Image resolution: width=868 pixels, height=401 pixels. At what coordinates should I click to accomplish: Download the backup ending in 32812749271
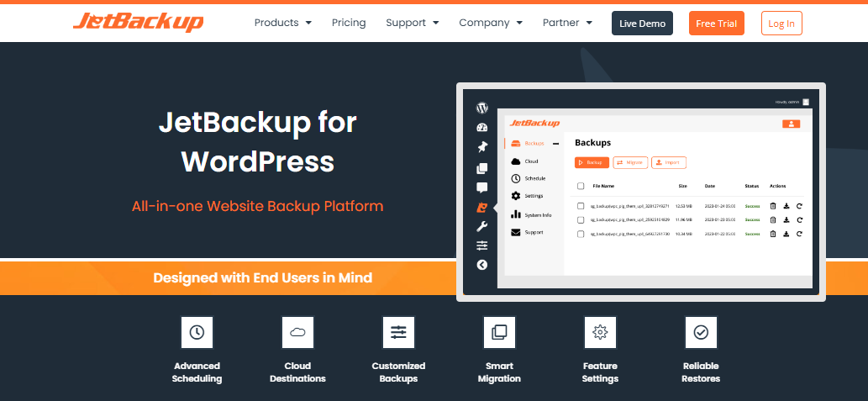pos(786,205)
